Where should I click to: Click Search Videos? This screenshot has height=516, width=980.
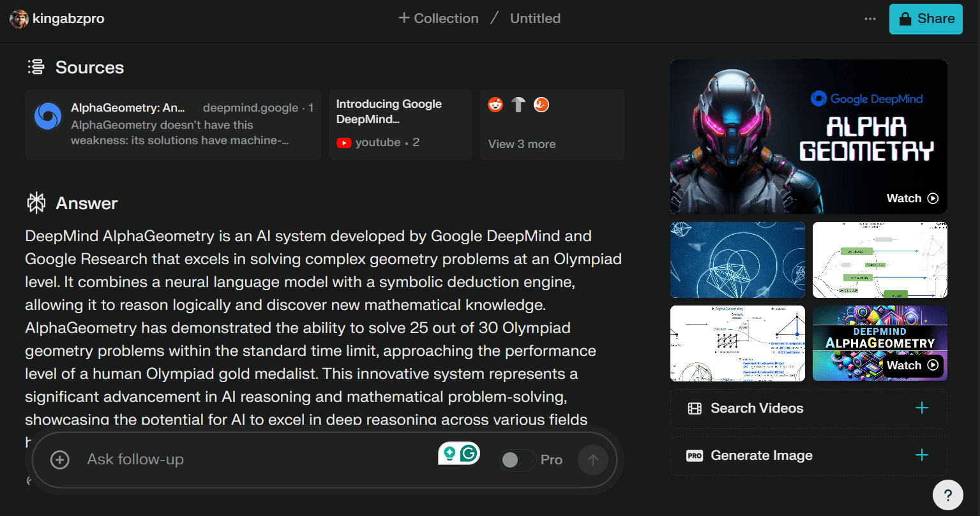809,408
